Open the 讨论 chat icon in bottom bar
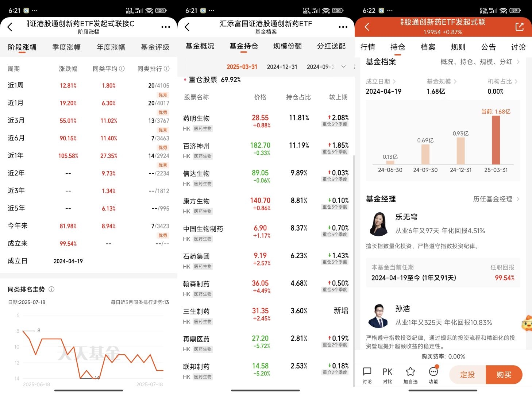Image resolution: width=532 pixels, height=394 pixels. 367,375
